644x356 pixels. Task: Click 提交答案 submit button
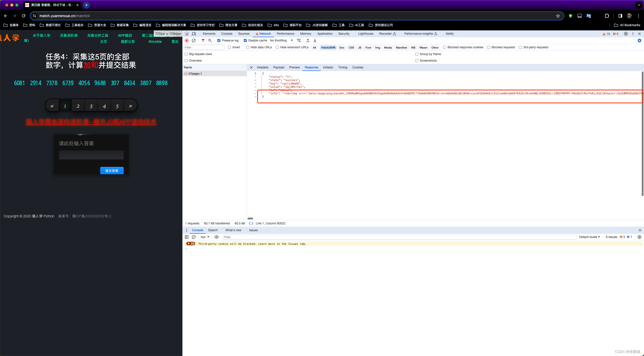[112, 171]
